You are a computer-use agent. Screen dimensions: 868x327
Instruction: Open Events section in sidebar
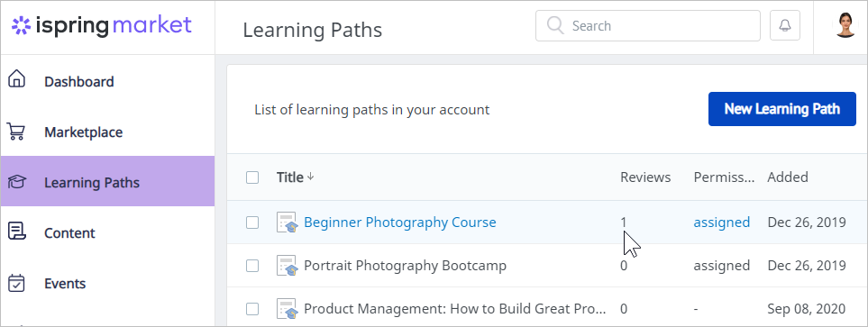click(x=65, y=283)
